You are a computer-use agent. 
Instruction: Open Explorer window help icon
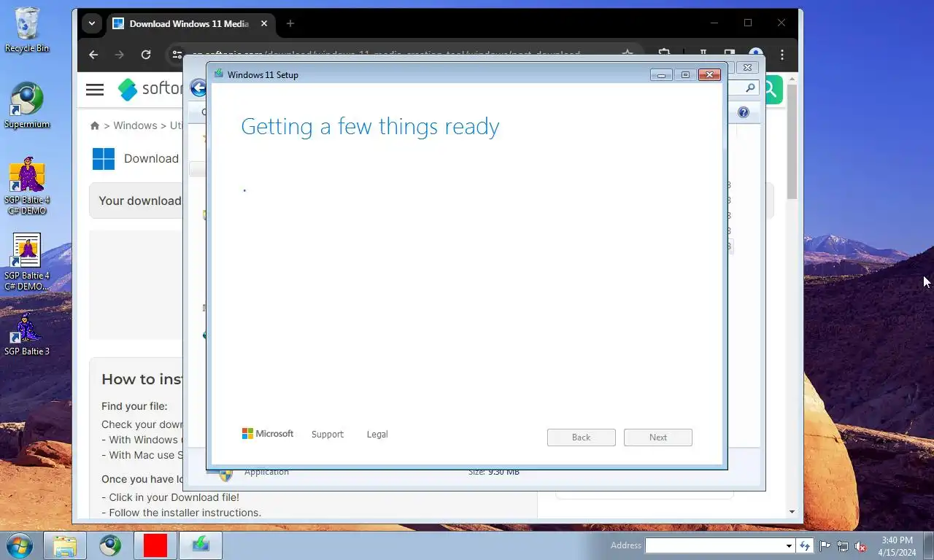(744, 112)
